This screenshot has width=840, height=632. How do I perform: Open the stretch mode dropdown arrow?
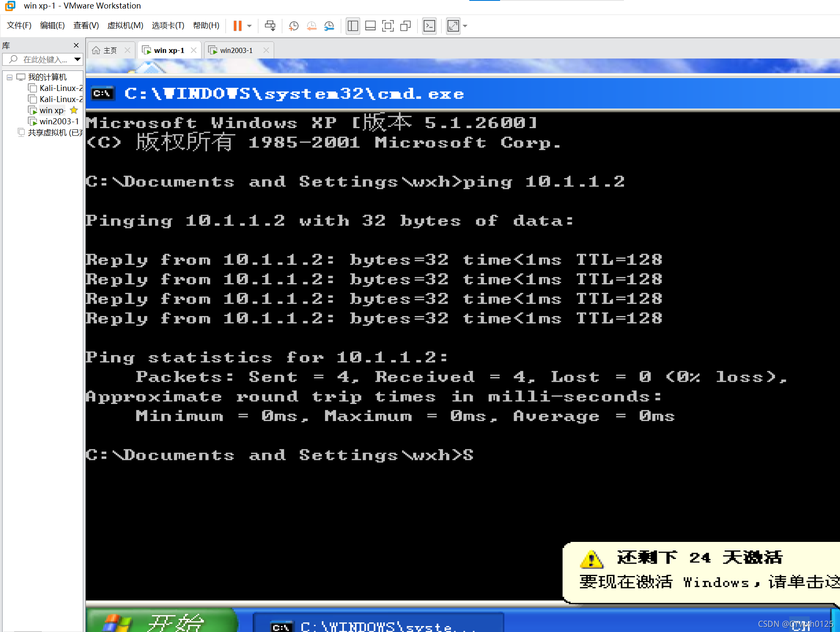465,26
